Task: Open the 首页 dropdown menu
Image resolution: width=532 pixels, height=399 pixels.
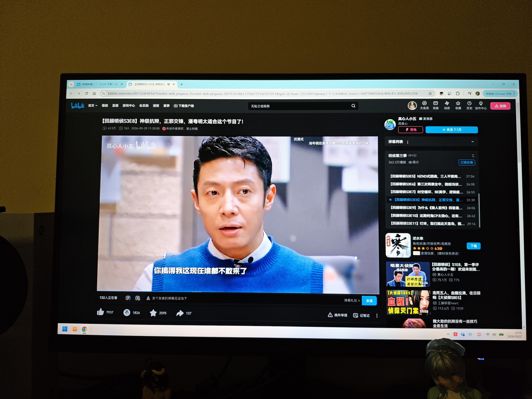Action: pos(93,105)
